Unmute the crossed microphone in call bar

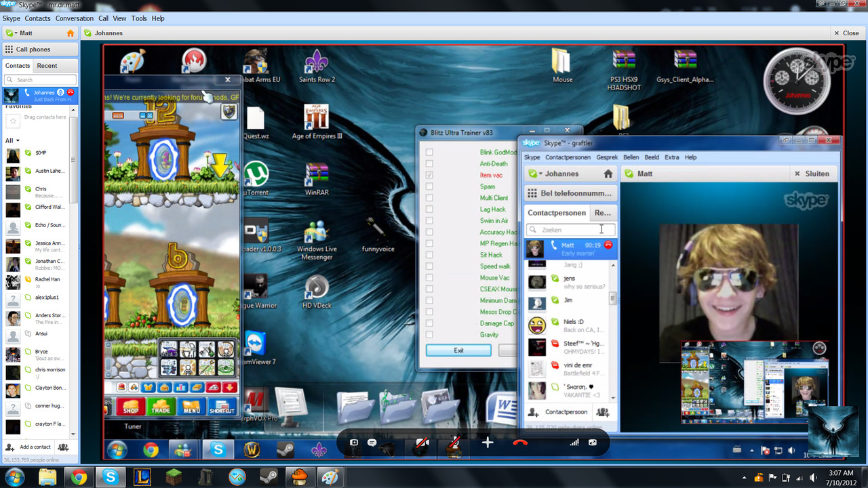tap(455, 443)
